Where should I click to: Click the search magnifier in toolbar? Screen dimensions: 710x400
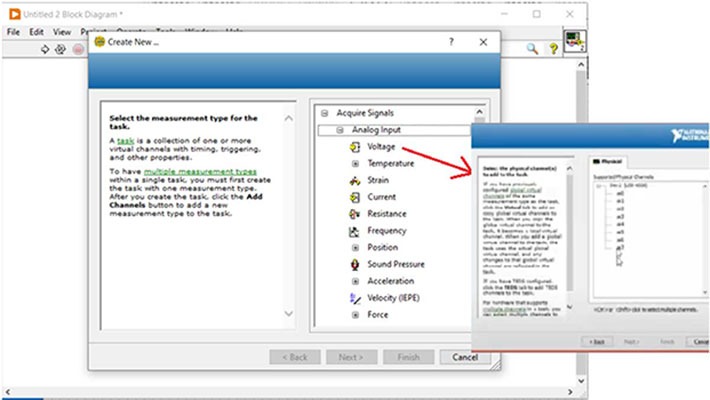(532, 49)
